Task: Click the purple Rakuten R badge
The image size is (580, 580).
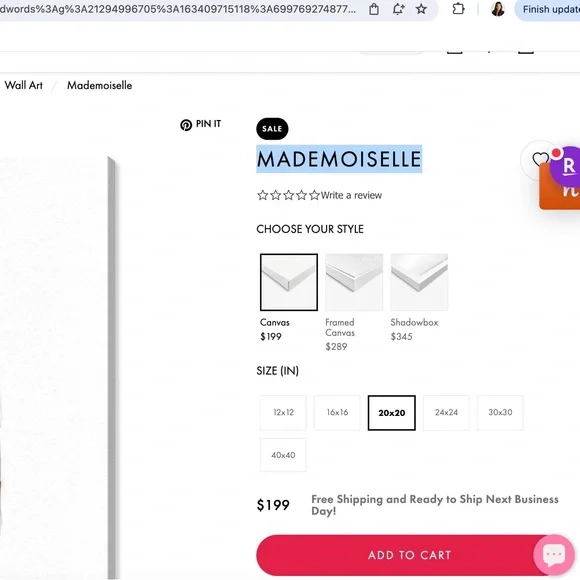Action: click(567, 166)
